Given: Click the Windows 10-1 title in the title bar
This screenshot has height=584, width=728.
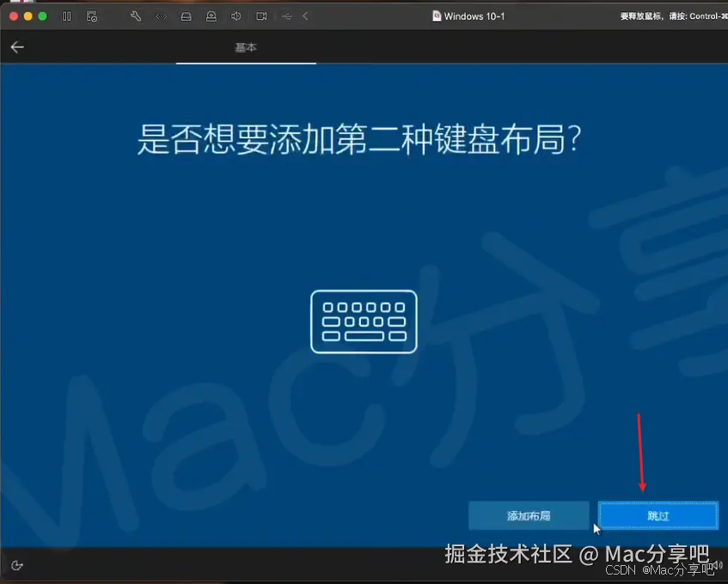Looking at the screenshot, I should coord(468,15).
